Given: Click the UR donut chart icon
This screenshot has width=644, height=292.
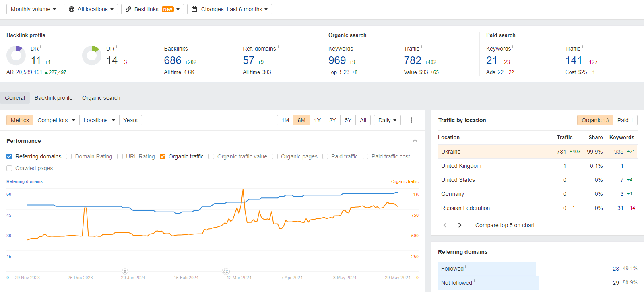Looking at the screenshot, I should click(92, 56).
